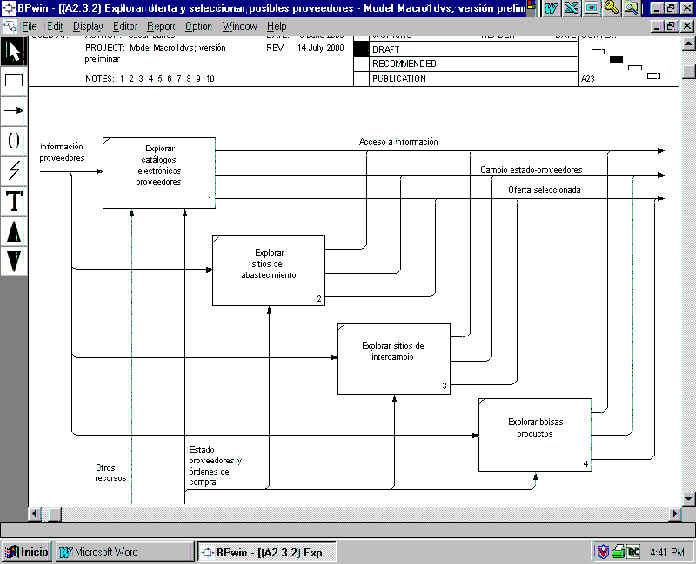The image size is (696, 564).
Task: Click the vertical scrollbar thumb
Action: point(688,71)
